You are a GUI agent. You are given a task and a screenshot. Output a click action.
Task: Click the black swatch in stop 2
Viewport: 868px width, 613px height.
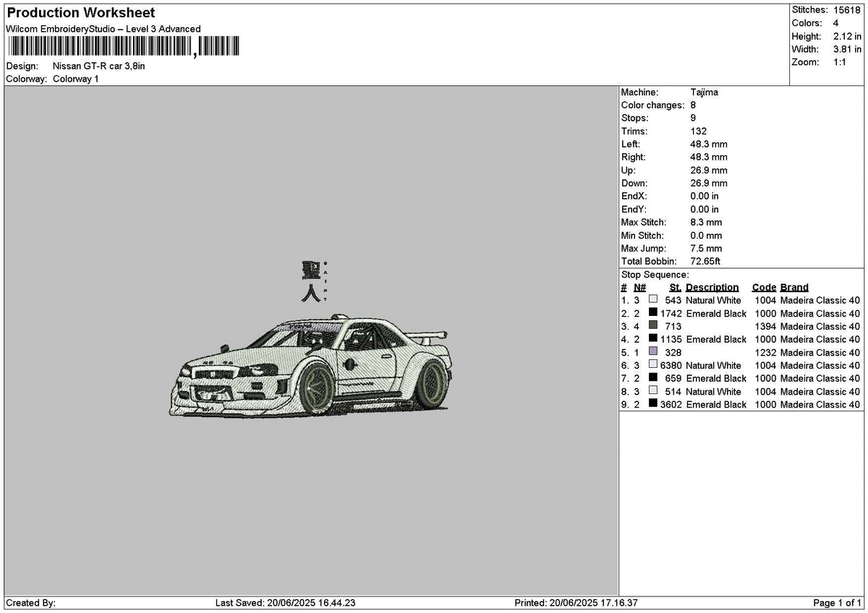[653, 313]
